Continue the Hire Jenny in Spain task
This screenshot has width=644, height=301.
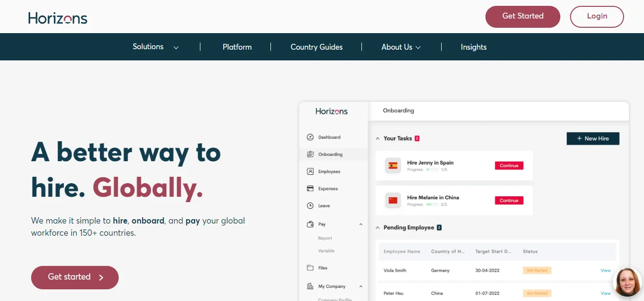pyautogui.click(x=509, y=166)
